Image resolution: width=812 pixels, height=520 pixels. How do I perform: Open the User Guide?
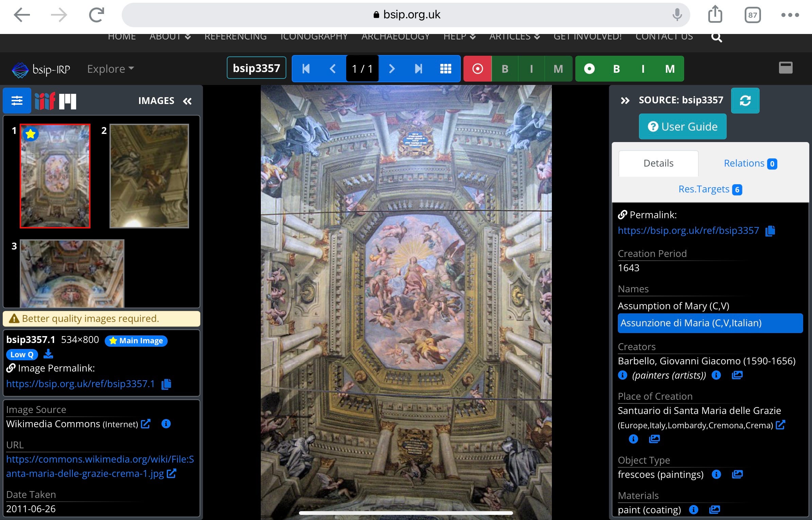pos(683,127)
